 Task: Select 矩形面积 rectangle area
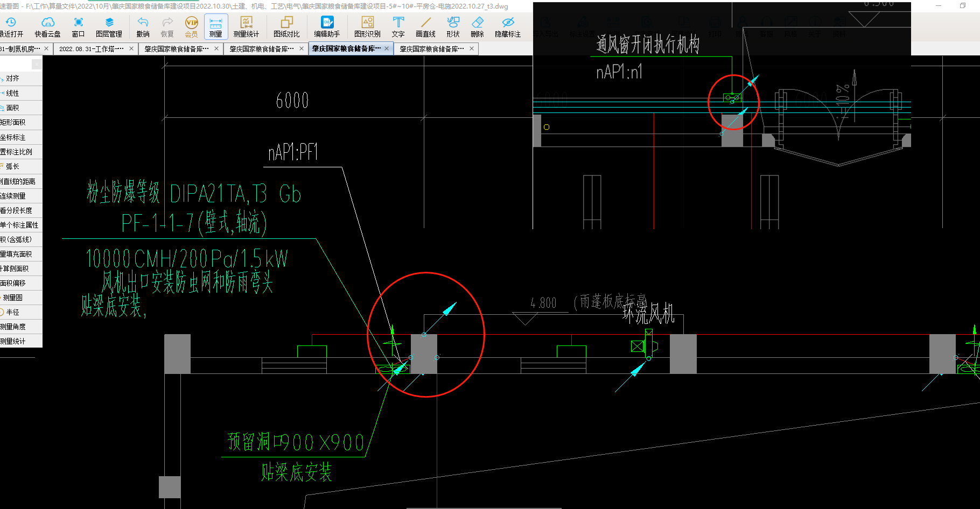click(x=21, y=122)
